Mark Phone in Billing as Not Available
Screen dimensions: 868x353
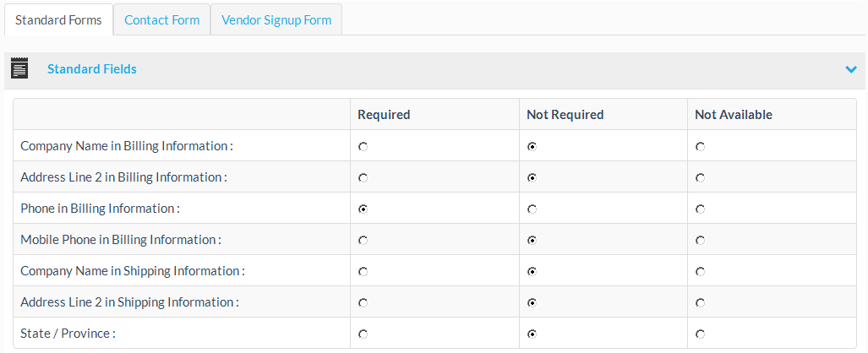(701, 209)
